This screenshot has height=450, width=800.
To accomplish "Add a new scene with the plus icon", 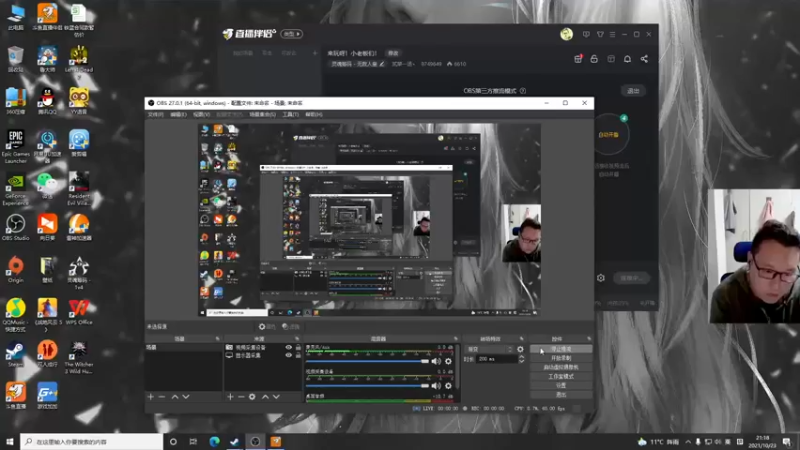I will click(151, 396).
